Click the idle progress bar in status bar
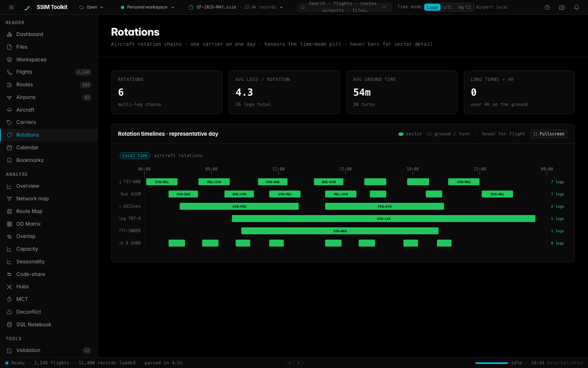 click(492, 363)
